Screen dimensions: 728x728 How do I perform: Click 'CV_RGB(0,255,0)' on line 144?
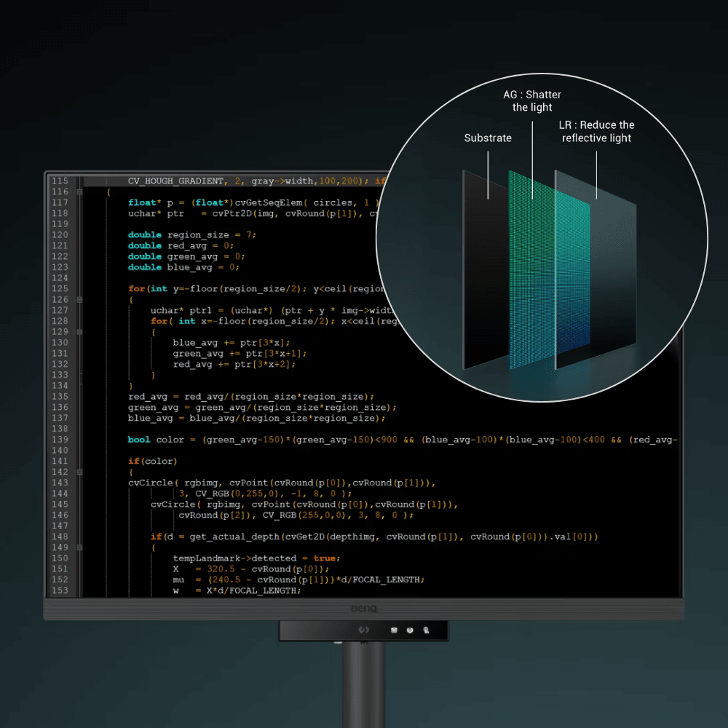point(237,494)
